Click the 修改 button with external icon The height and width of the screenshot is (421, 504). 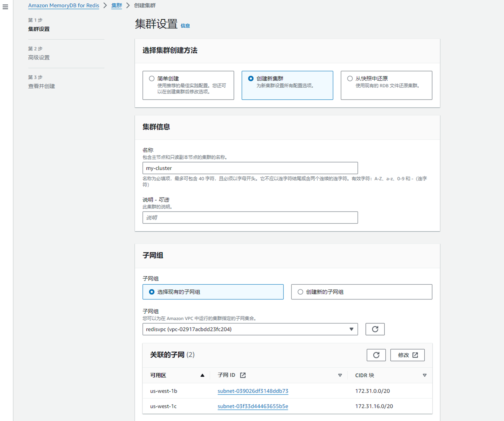coord(407,355)
